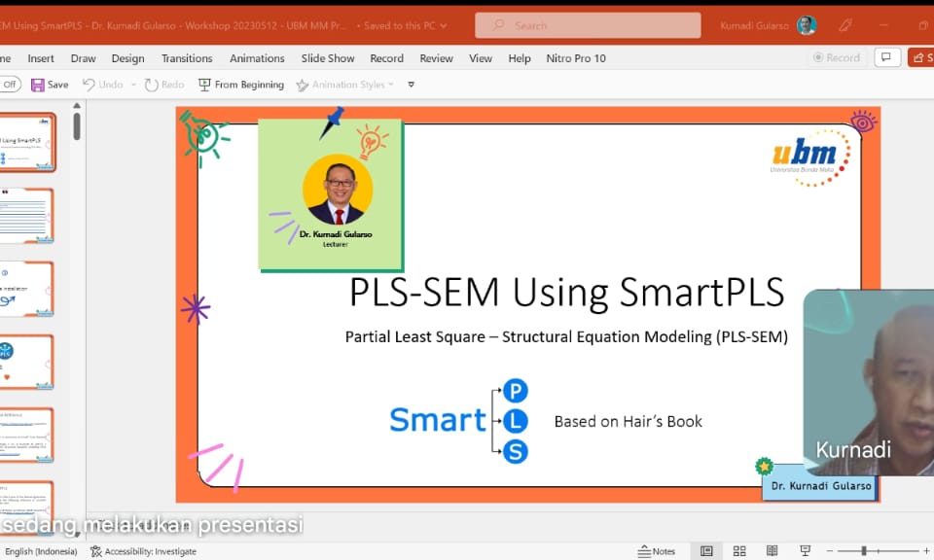Screen dimensions: 934x560
Task: Click the Undo arrow icon
Action: tap(89, 85)
